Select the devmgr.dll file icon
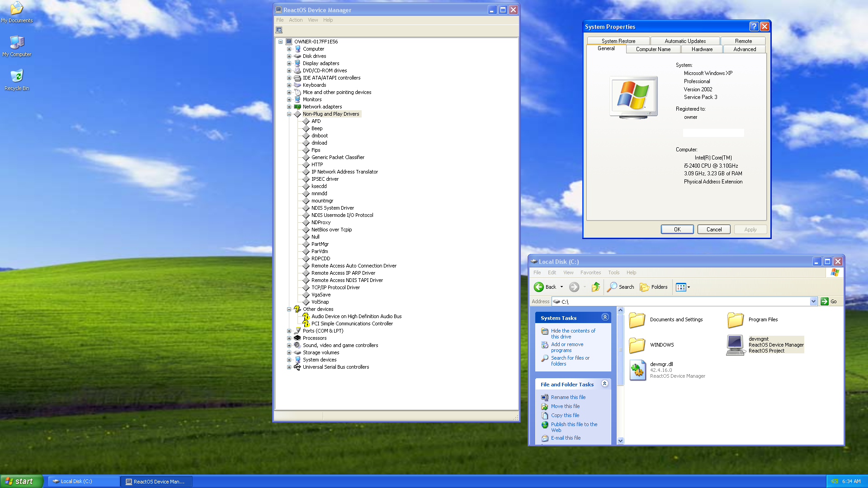 pyautogui.click(x=638, y=370)
